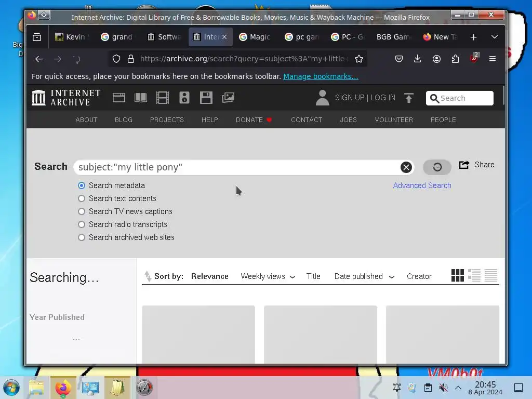Click the Upload arrow icon
The image size is (532, 399).
409,98
